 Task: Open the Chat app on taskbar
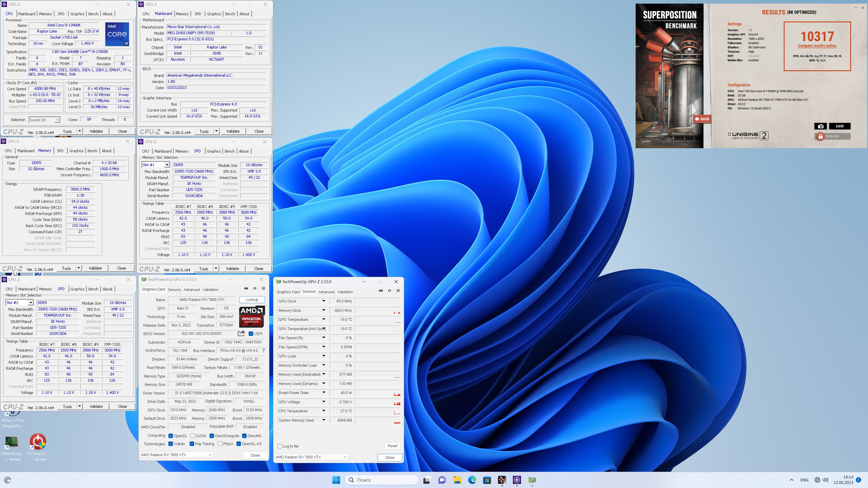[442, 480]
